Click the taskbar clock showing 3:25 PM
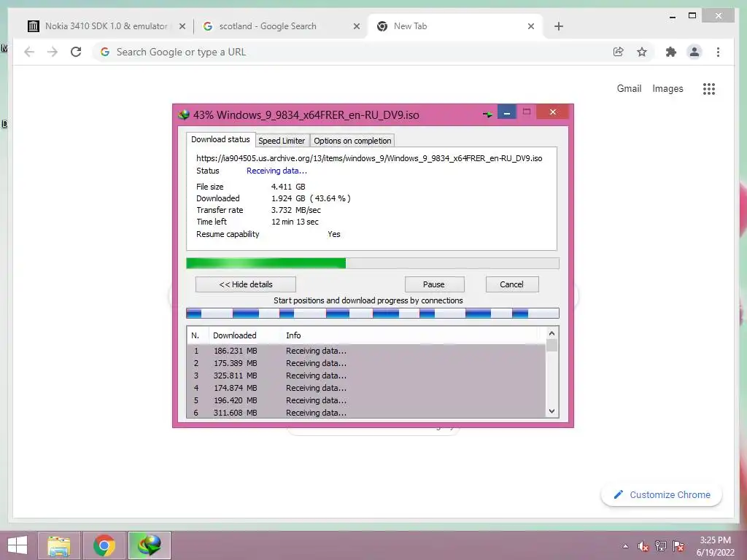 point(715,546)
